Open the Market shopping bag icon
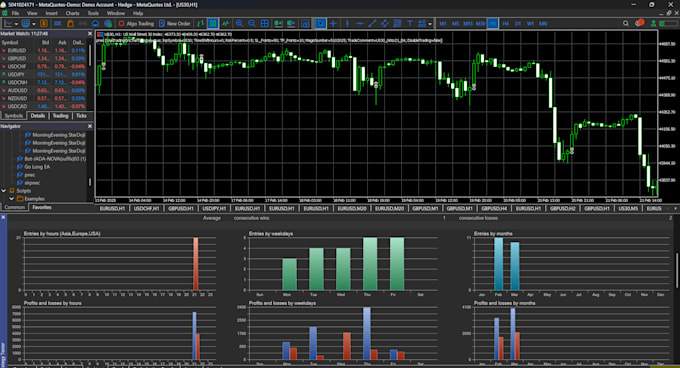Viewport: 680px width, 368px height. [70, 23]
